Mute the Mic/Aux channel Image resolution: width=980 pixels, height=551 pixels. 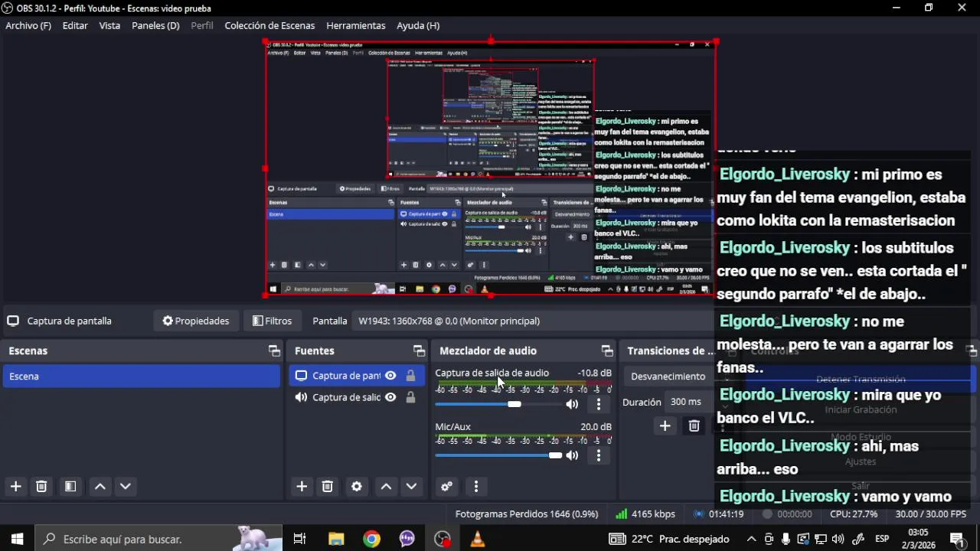tap(572, 455)
